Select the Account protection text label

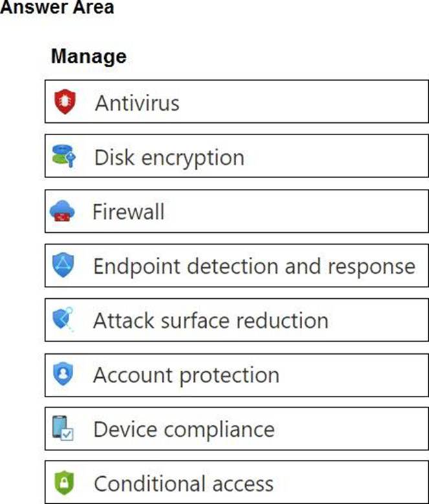[x=186, y=375]
